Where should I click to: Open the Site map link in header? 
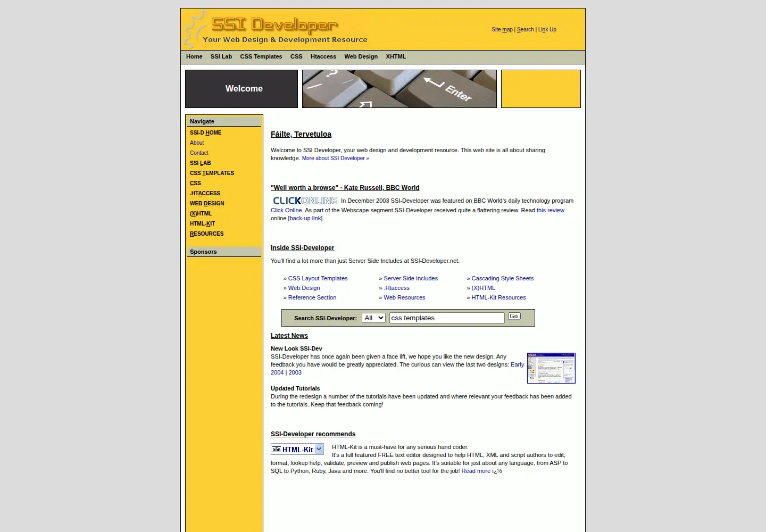coord(502,30)
